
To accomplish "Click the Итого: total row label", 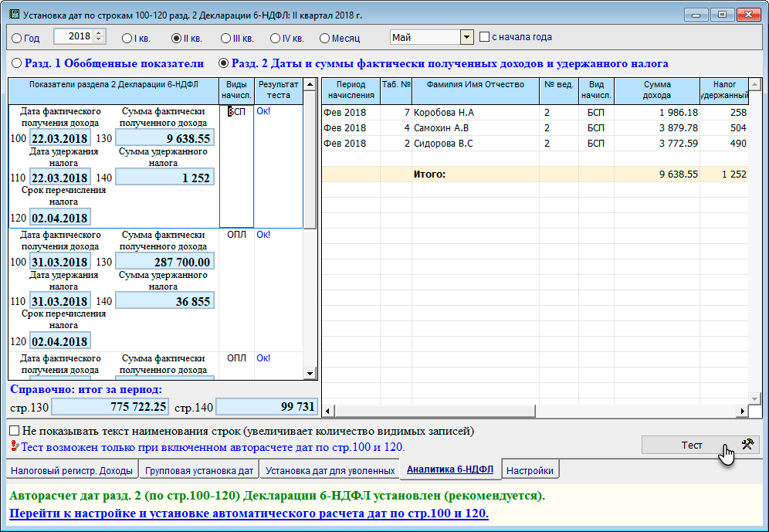I will click(429, 174).
